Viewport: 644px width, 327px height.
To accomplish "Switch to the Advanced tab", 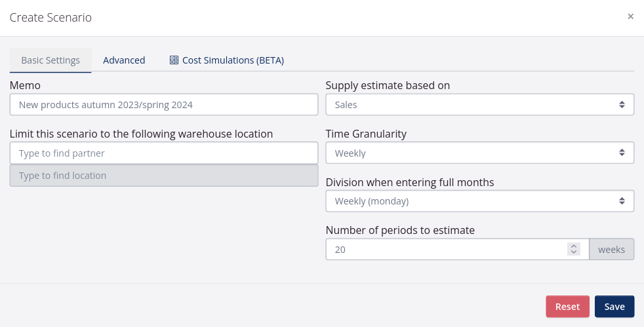I will click(x=124, y=60).
